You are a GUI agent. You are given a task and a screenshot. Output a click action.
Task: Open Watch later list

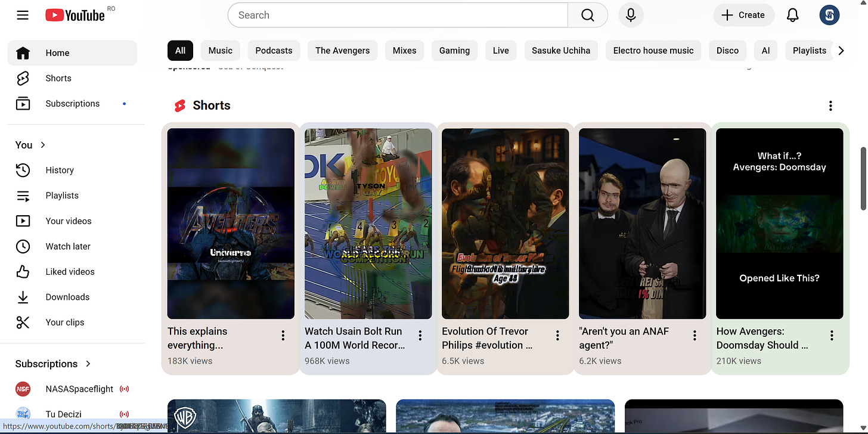click(x=72, y=246)
